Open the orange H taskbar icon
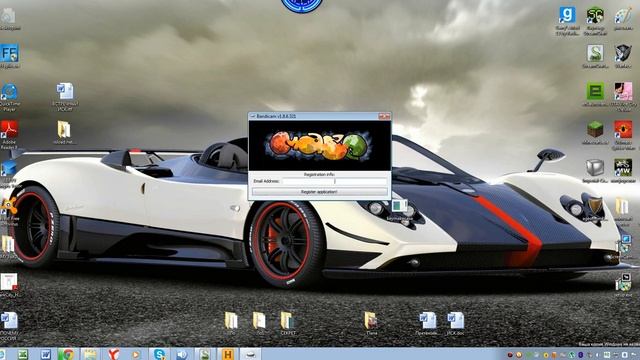Viewport: 640px width, 360px height. point(227,354)
